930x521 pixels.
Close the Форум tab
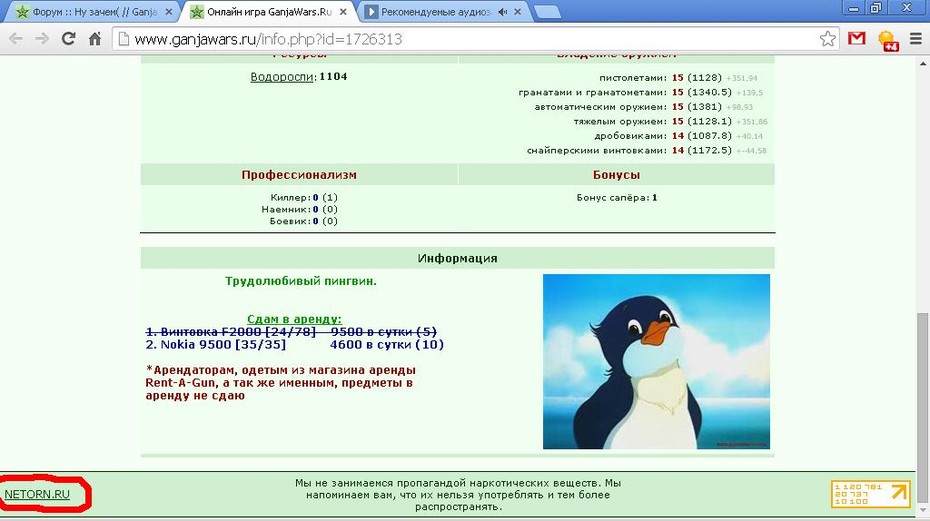(x=168, y=12)
